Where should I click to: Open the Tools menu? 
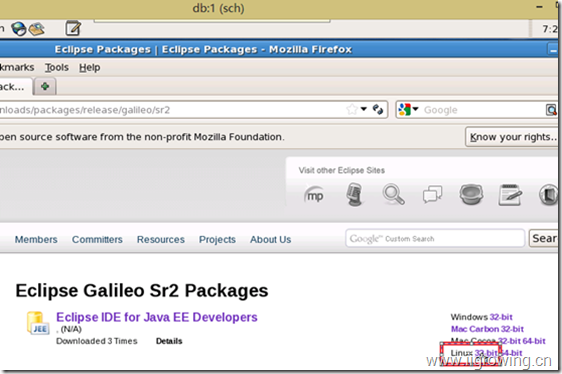57,67
